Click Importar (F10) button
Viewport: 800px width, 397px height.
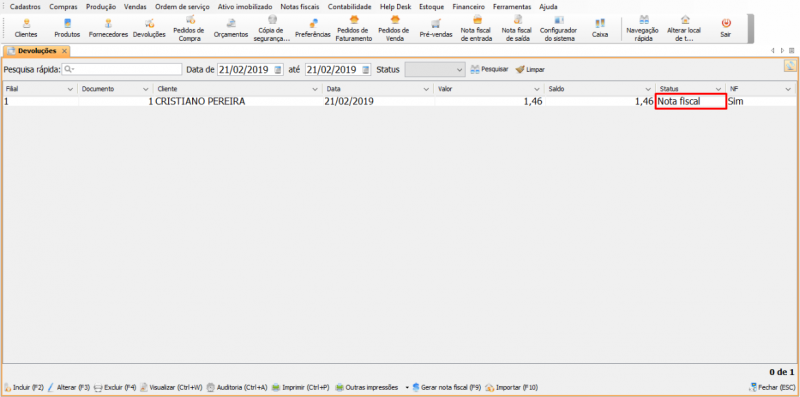pyautogui.click(x=512, y=387)
